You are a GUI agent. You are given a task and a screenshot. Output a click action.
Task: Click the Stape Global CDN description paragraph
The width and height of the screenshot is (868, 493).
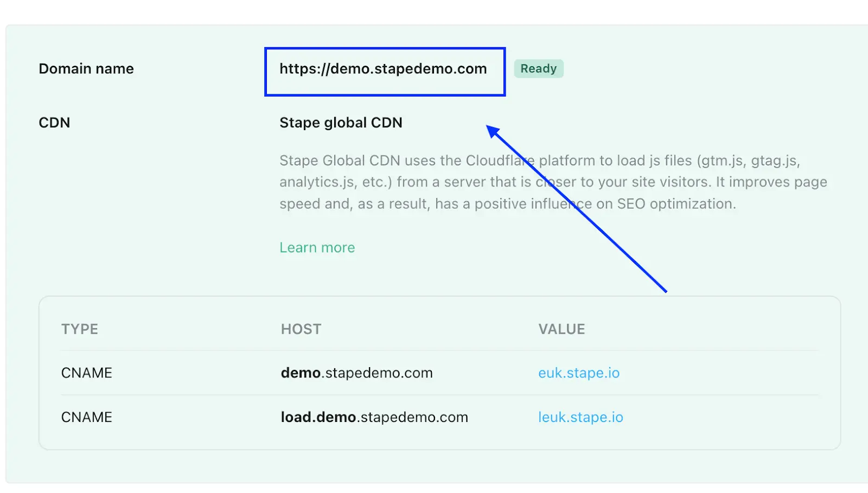pyautogui.click(x=553, y=182)
